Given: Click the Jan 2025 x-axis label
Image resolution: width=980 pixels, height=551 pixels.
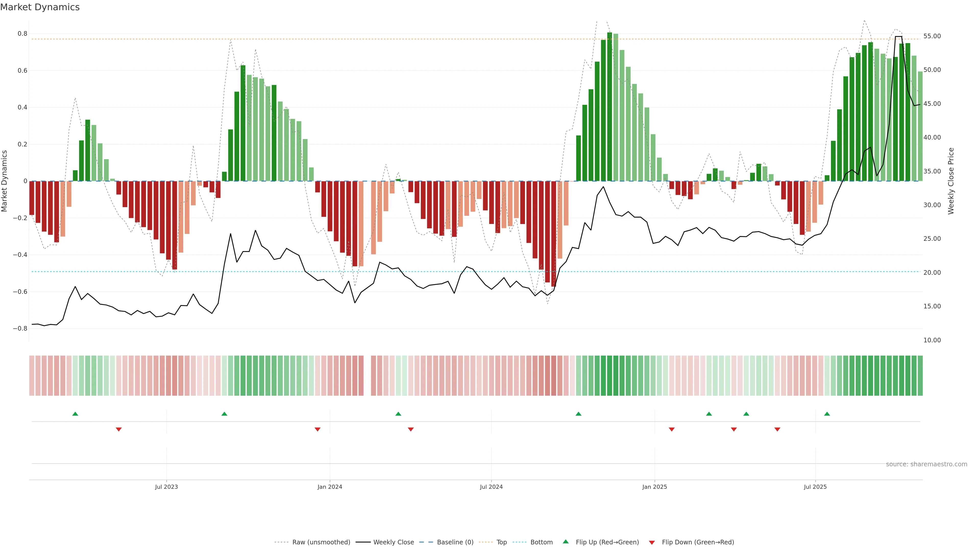Looking at the screenshot, I should [654, 487].
